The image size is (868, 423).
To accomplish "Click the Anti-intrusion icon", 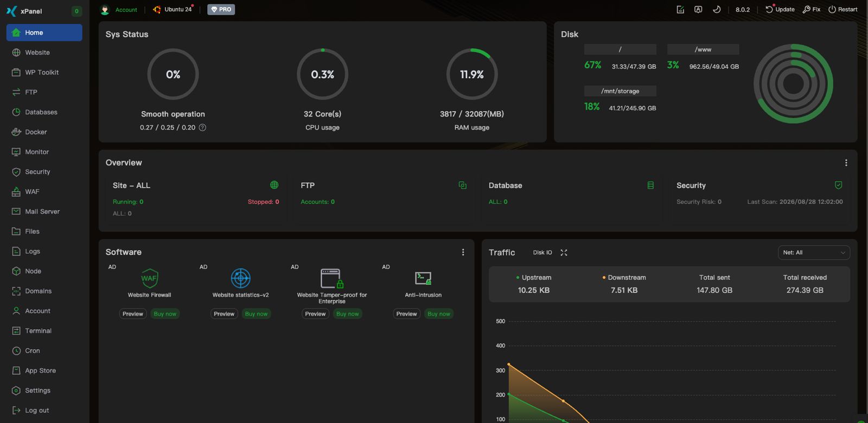I will (x=423, y=278).
